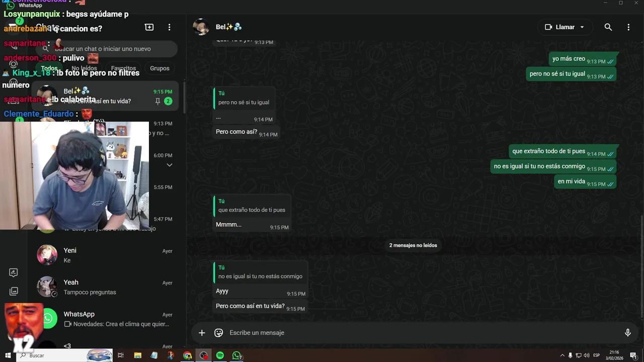Expand the Llamar dropdown arrow

[582, 27]
